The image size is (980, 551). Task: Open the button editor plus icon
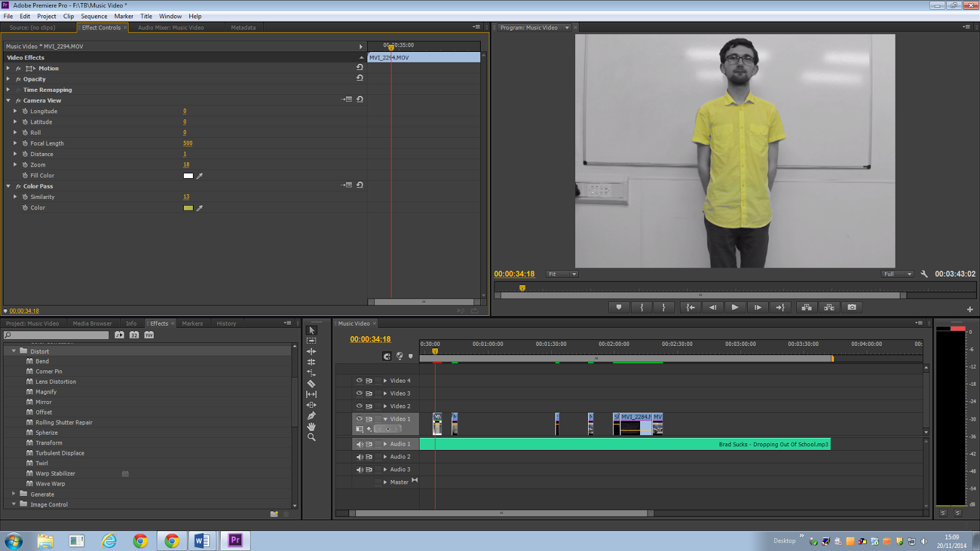pos(970,309)
